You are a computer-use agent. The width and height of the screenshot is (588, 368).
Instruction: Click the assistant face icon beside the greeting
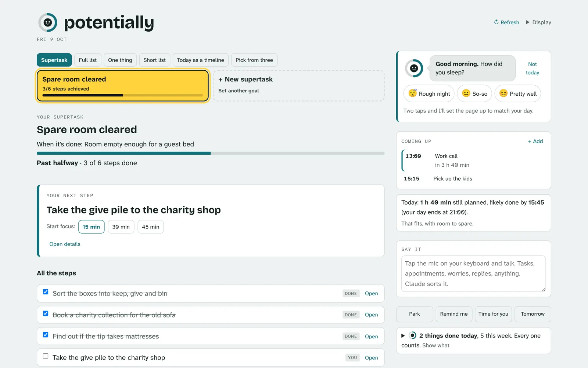tap(414, 68)
